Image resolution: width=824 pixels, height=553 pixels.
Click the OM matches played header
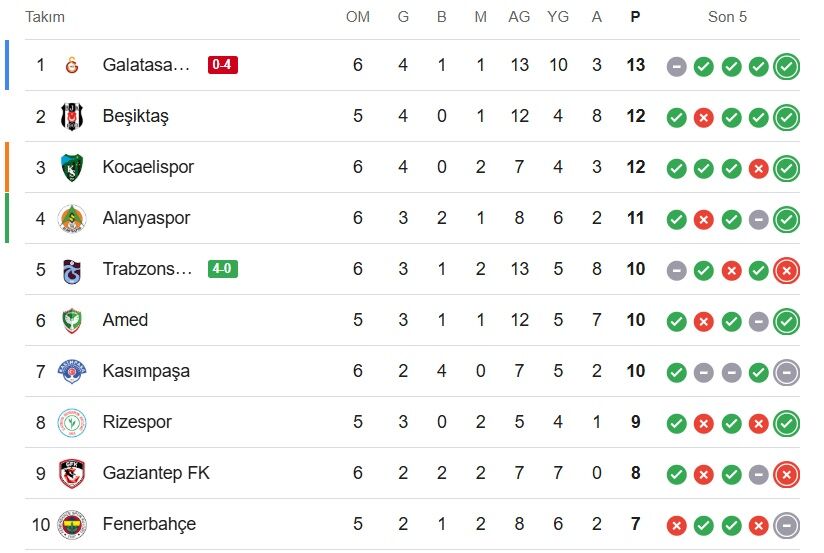(358, 17)
